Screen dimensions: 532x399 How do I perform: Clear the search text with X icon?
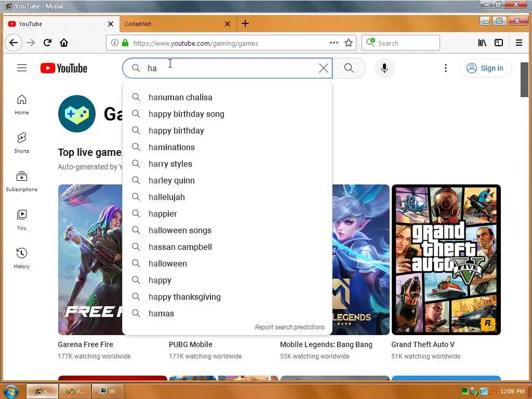[x=323, y=68]
